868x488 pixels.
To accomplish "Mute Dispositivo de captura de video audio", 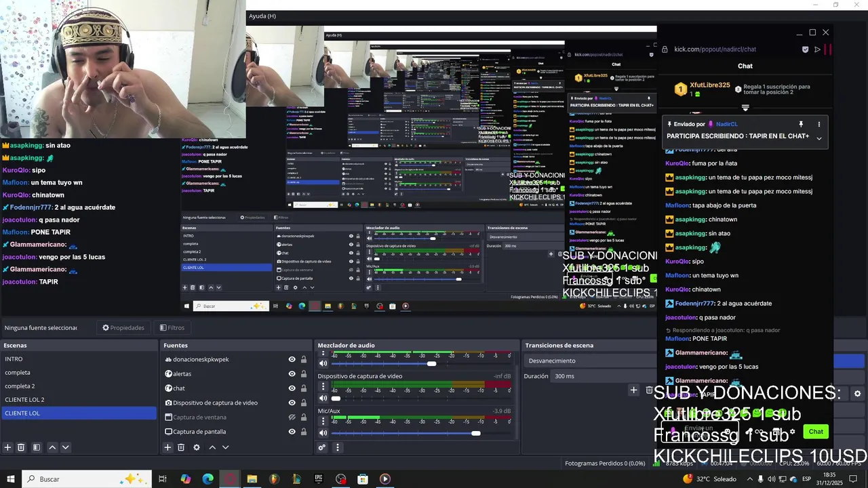I will point(323,399).
